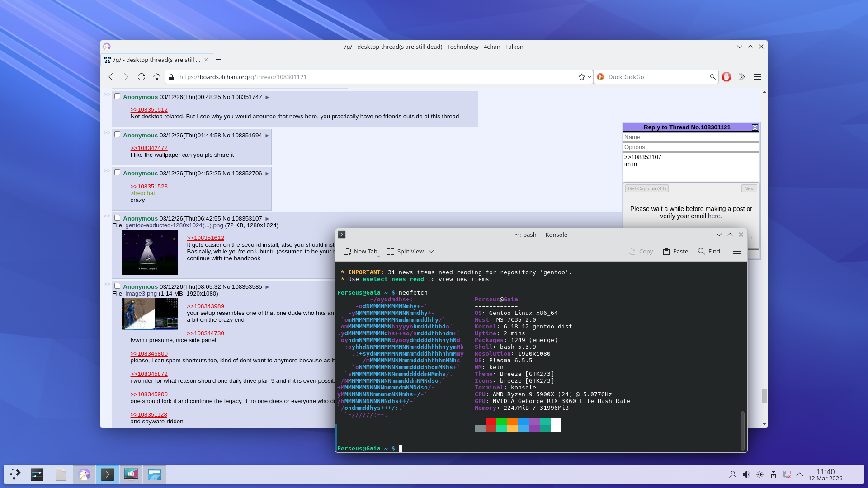Expand Split View dropdown arrow
The image size is (868, 488).
pos(431,252)
